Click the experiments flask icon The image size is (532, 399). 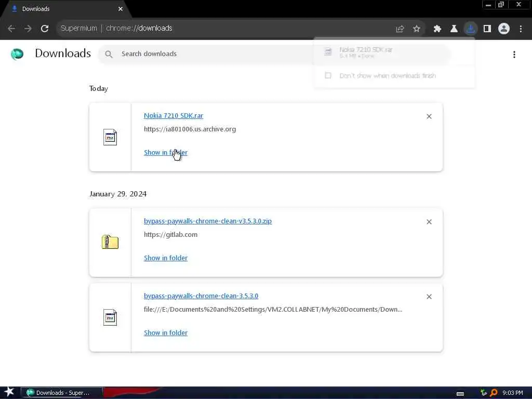point(454,29)
